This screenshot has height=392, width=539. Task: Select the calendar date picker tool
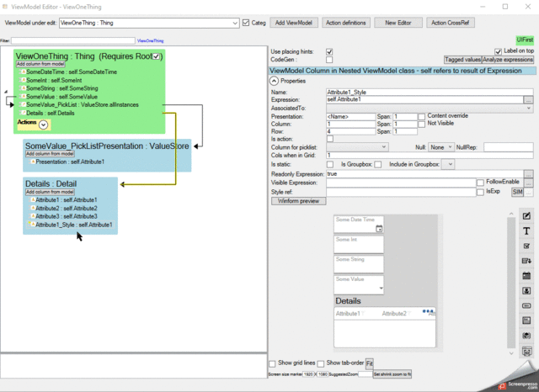526,276
